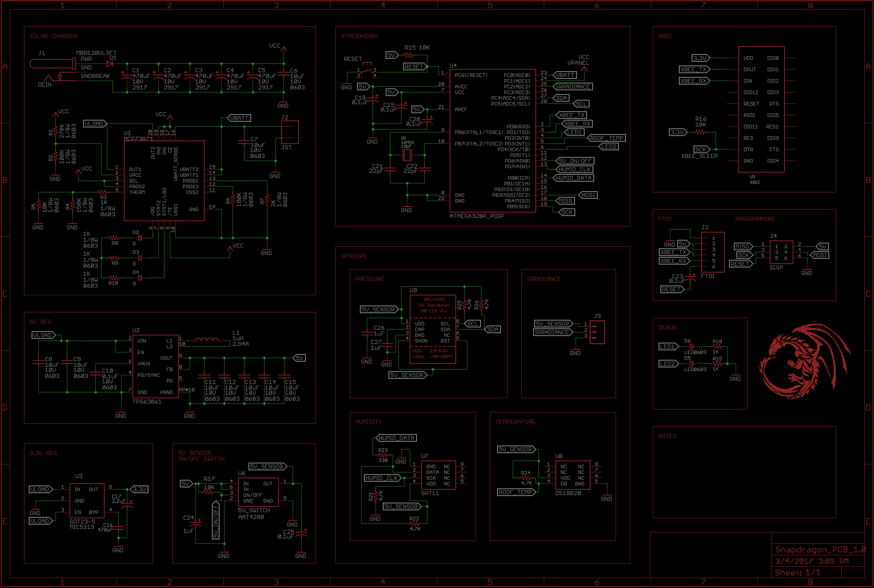Click the 3.3V REG section heading
This screenshot has width=874, height=588.
point(43,453)
